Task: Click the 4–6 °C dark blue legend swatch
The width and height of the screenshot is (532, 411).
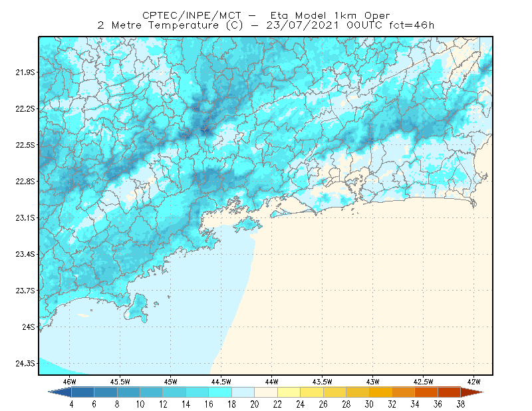Action: (82, 392)
